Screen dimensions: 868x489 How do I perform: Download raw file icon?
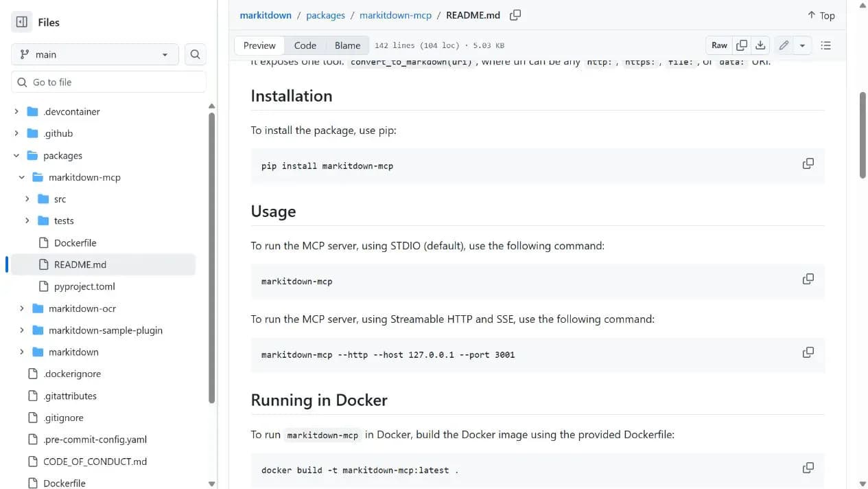pos(760,45)
